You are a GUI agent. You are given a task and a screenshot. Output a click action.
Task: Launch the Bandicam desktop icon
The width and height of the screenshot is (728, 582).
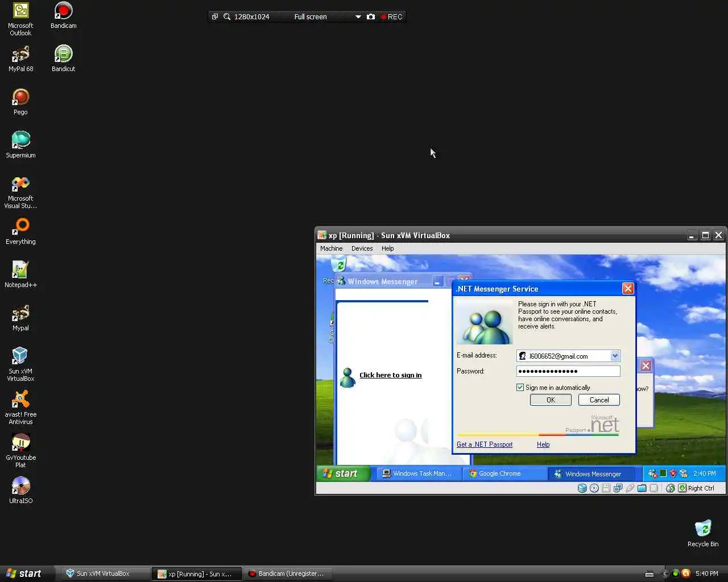click(63, 15)
